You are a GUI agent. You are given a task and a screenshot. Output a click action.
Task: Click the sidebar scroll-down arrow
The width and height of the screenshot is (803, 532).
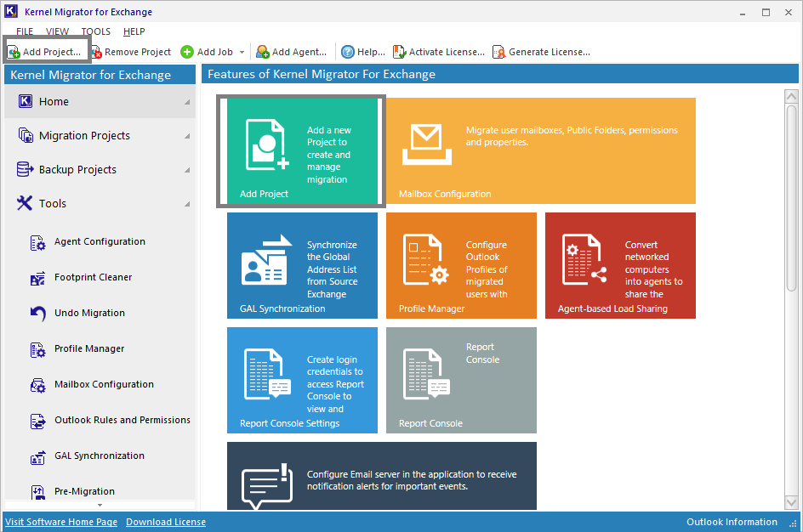(100, 505)
